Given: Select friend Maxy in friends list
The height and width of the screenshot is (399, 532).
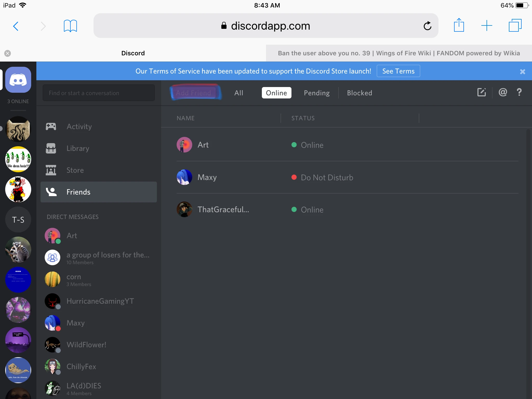Looking at the screenshot, I should (x=207, y=177).
